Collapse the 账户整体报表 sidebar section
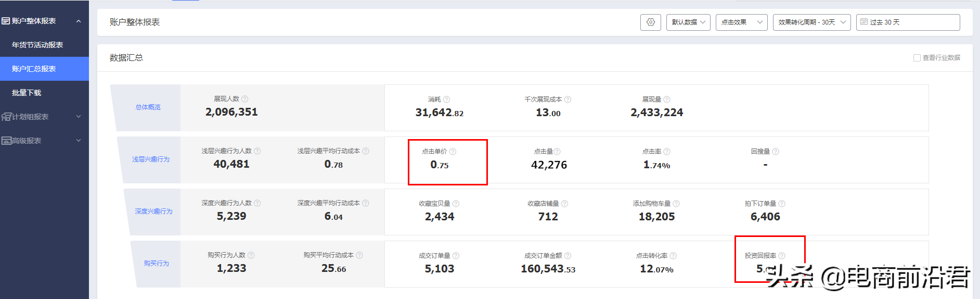The height and width of the screenshot is (299, 980). (x=79, y=21)
